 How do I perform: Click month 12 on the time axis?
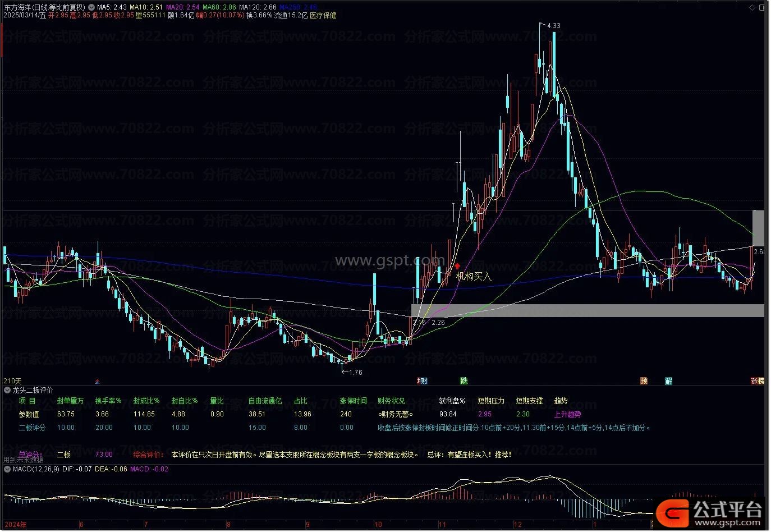point(518,525)
